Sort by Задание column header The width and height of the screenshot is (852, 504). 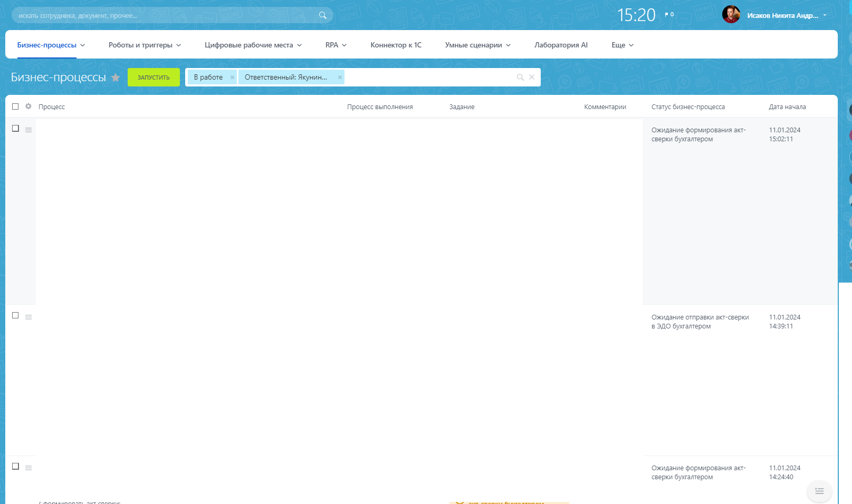tap(462, 106)
